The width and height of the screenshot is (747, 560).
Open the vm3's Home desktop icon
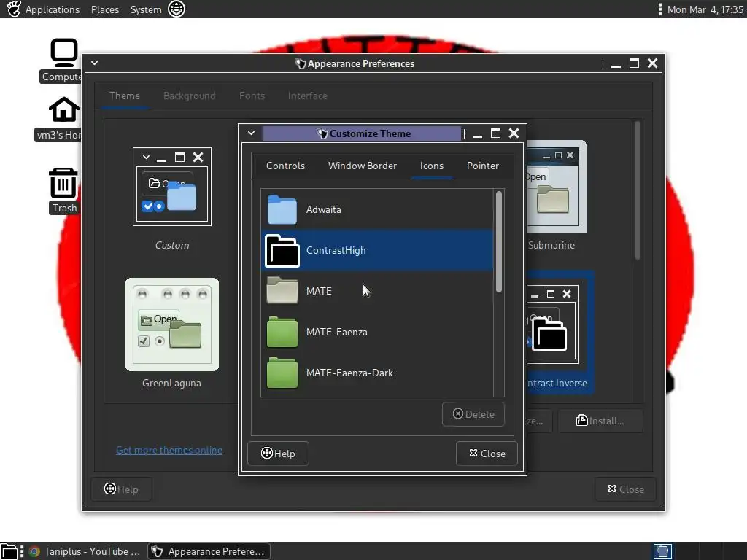(x=64, y=109)
